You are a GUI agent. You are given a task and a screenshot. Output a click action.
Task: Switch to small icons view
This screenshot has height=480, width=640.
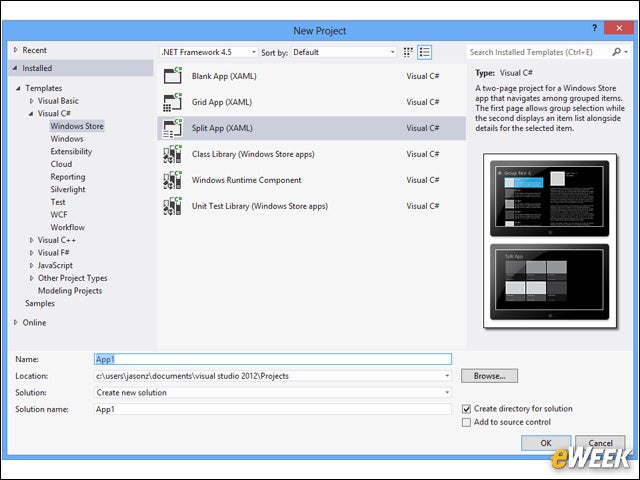click(x=408, y=52)
